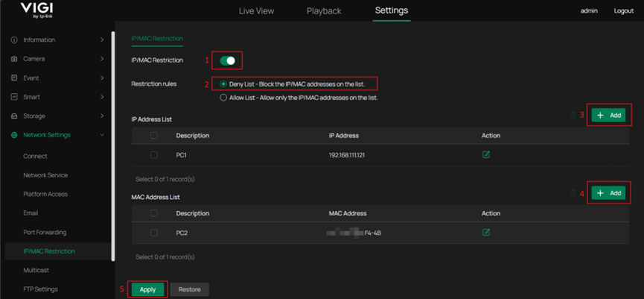
Task: Expand the Storage section arrow
Action: coord(102,116)
